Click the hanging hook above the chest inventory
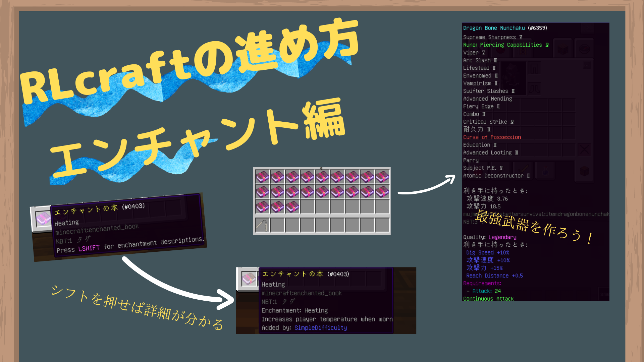The height and width of the screenshot is (362, 644). pos(321,168)
